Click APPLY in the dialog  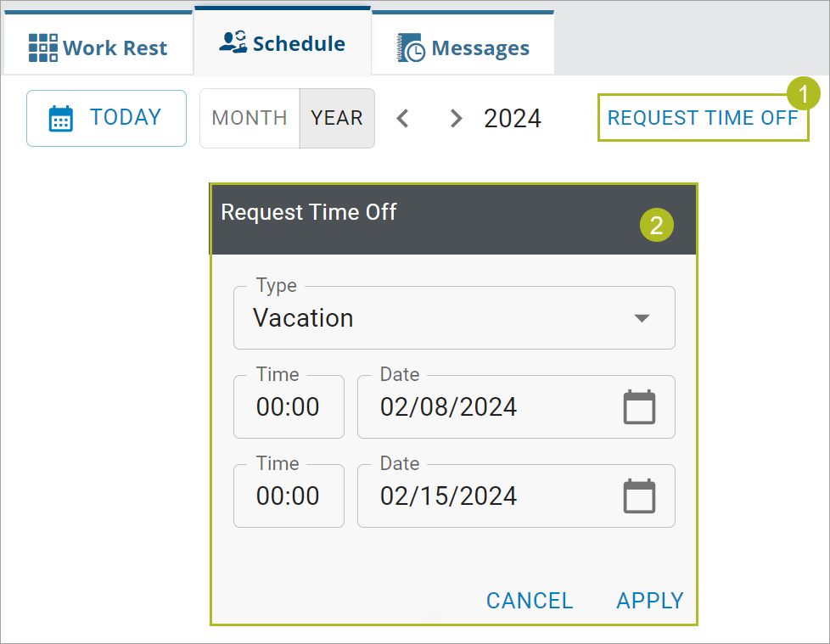650,601
